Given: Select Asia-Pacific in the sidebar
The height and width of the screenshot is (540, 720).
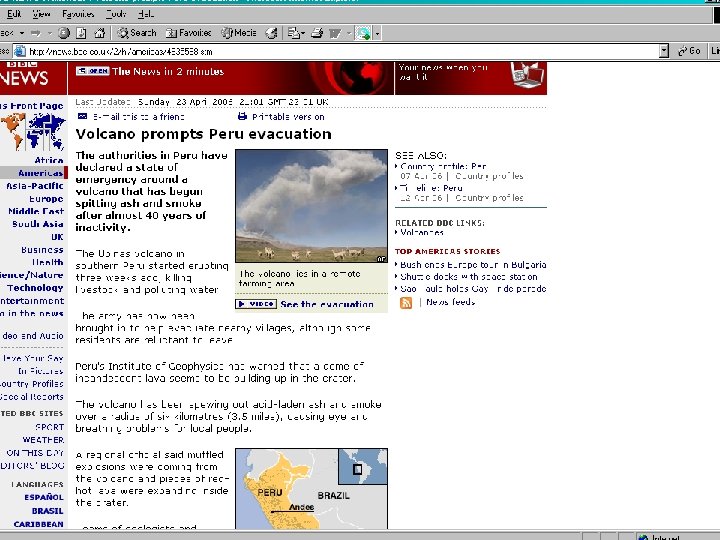Looking at the screenshot, I should coord(35,186).
